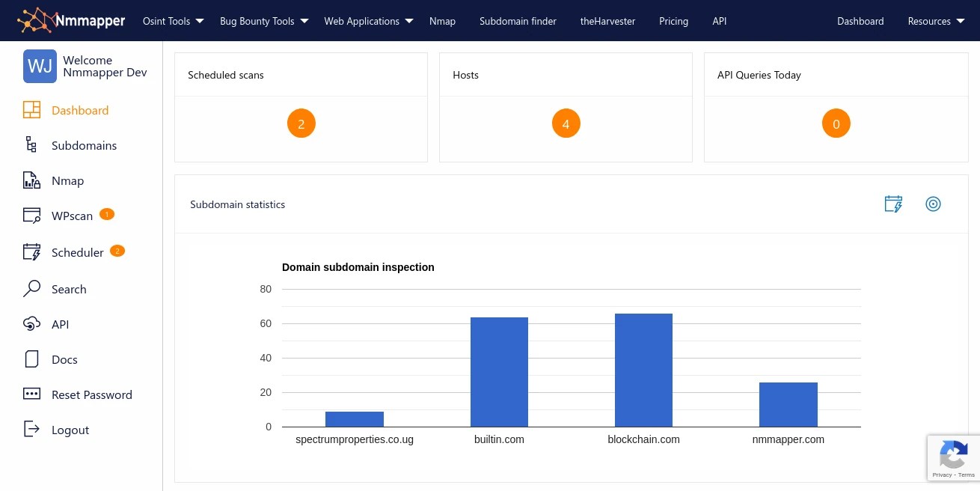Open API in top navigation
980x491 pixels.
click(720, 21)
